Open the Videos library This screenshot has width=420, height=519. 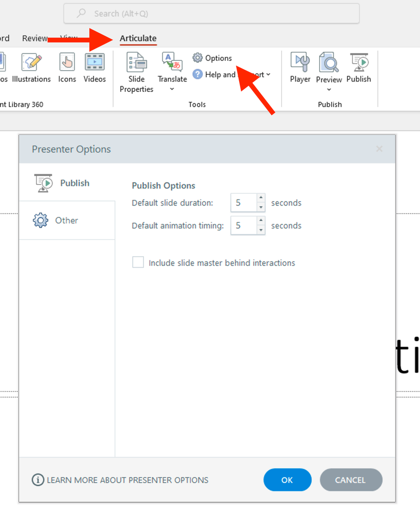(95, 69)
